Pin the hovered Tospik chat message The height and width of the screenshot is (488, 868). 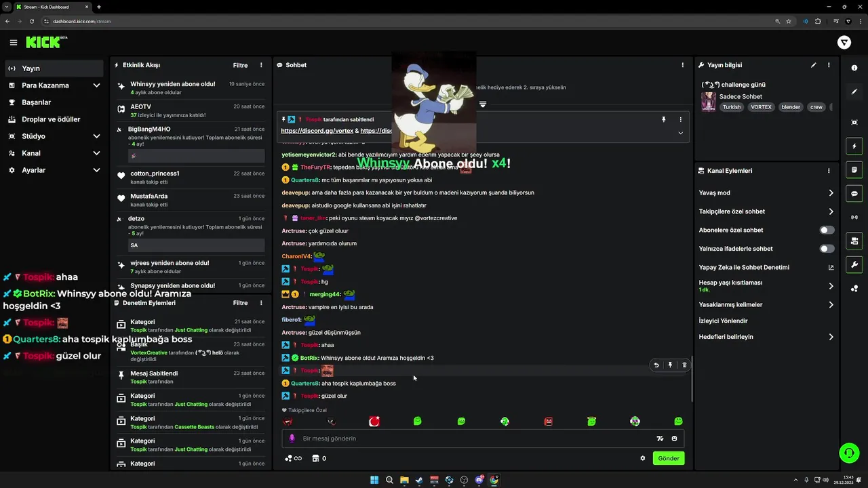[670, 365]
